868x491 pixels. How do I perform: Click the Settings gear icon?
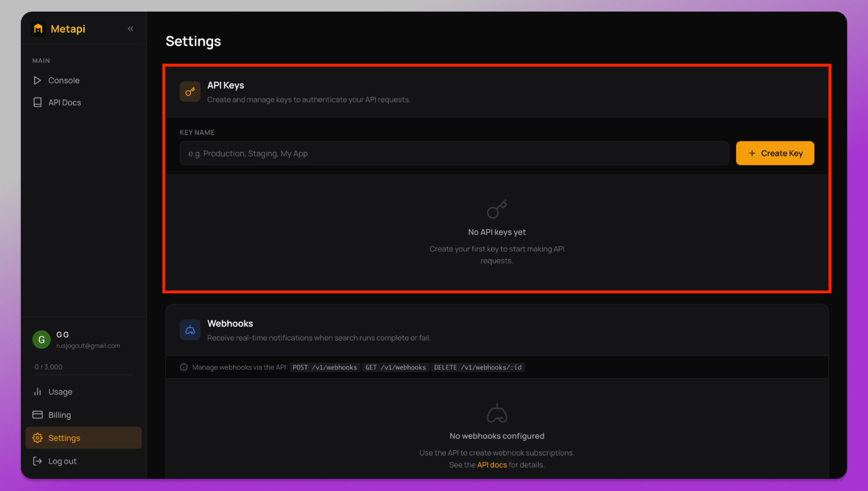tap(38, 438)
